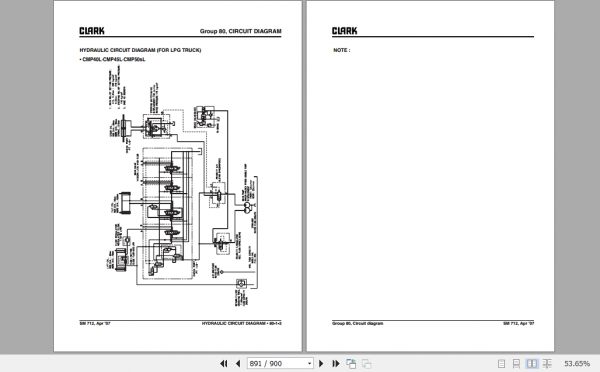
Task: Go to the first page
Action: click(x=224, y=363)
